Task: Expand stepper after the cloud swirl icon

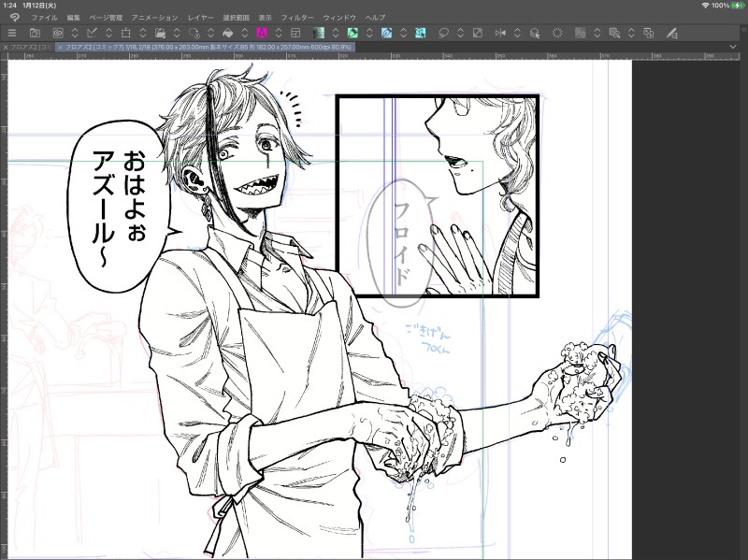Action: (x=75, y=33)
